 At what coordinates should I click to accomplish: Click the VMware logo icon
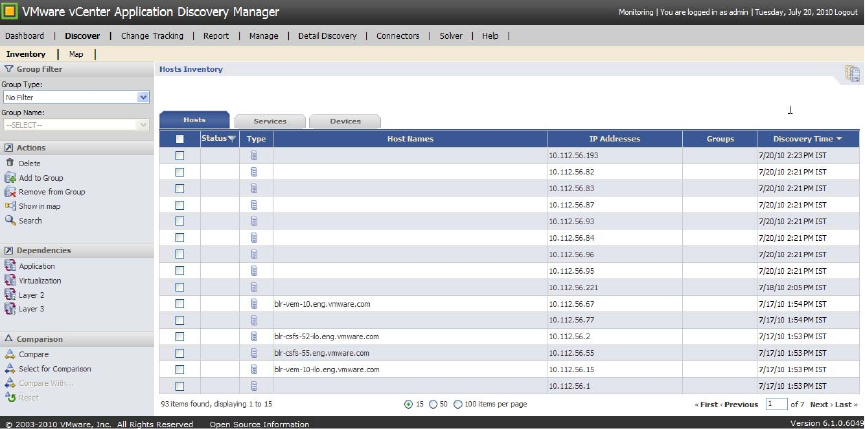[10, 11]
